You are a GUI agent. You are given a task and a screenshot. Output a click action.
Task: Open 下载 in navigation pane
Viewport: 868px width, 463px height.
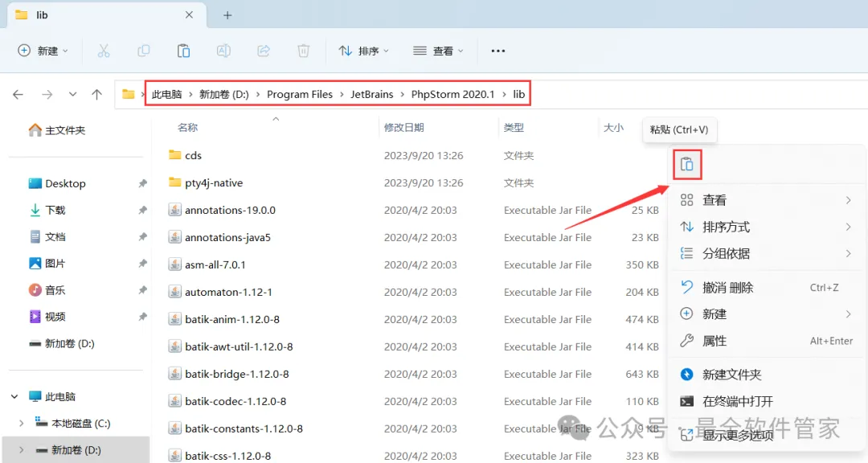tap(47, 210)
